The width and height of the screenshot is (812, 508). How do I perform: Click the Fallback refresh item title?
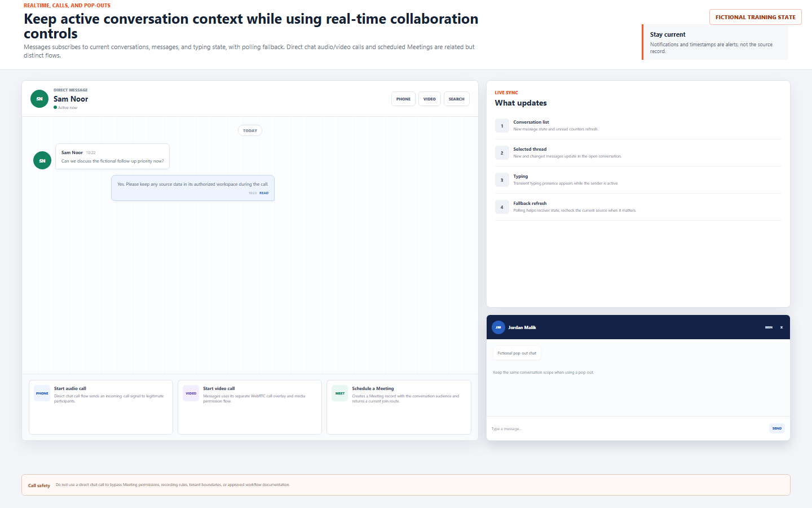530,203
